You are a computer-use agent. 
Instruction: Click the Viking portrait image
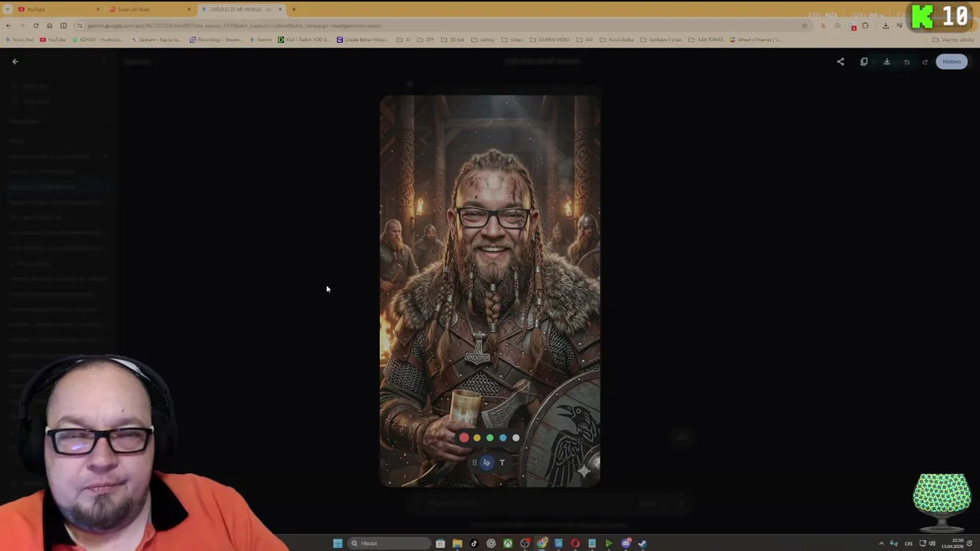point(490,291)
